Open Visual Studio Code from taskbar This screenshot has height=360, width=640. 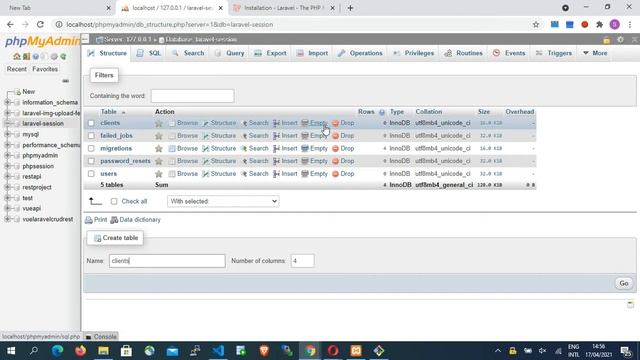pyautogui.click(x=218, y=351)
